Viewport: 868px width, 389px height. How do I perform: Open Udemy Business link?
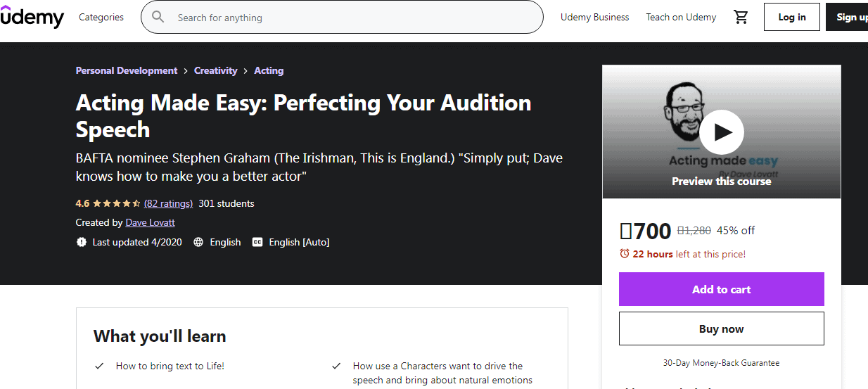[x=595, y=17]
